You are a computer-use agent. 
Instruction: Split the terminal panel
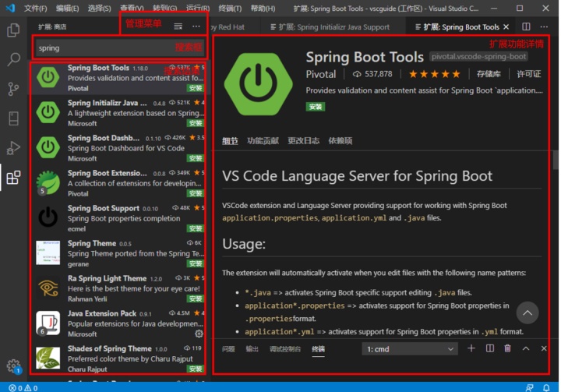(x=490, y=348)
